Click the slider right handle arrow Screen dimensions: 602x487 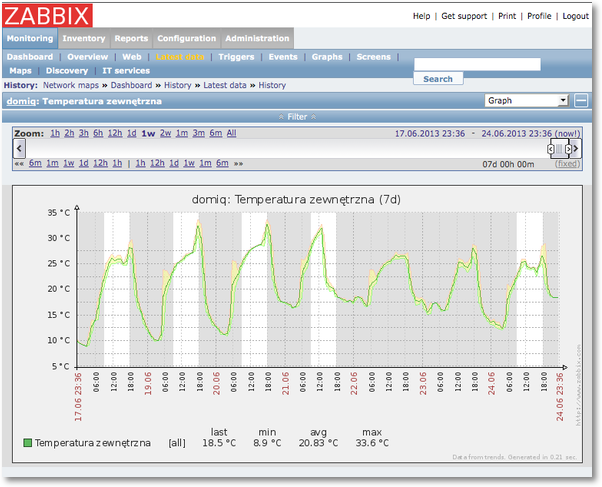click(x=568, y=149)
